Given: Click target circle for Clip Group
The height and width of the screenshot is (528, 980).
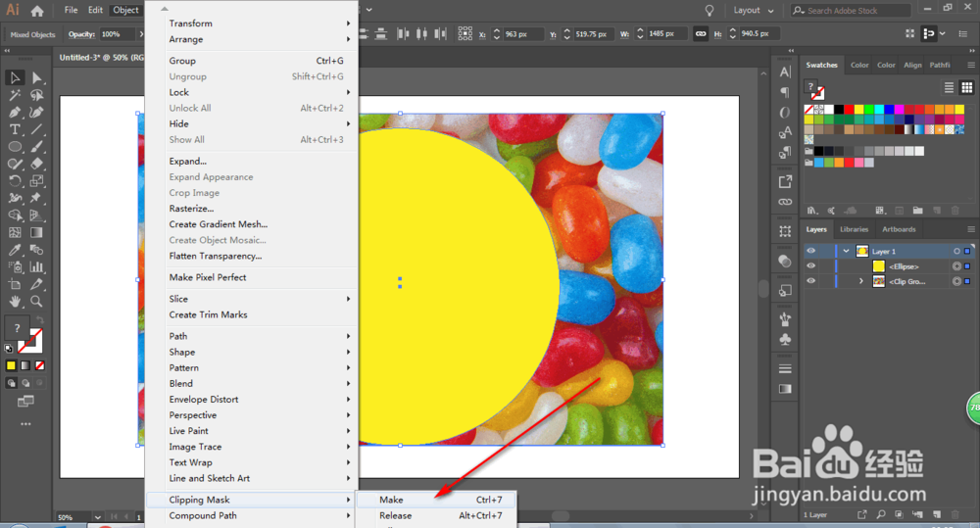Looking at the screenshot, I should pos(956,281).
